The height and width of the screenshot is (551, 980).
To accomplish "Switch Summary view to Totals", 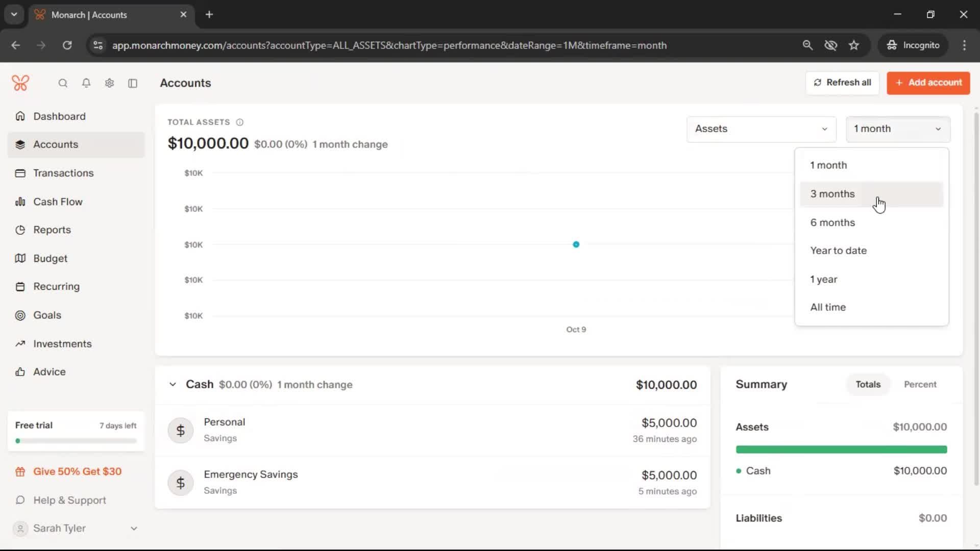I will point(868,384).
